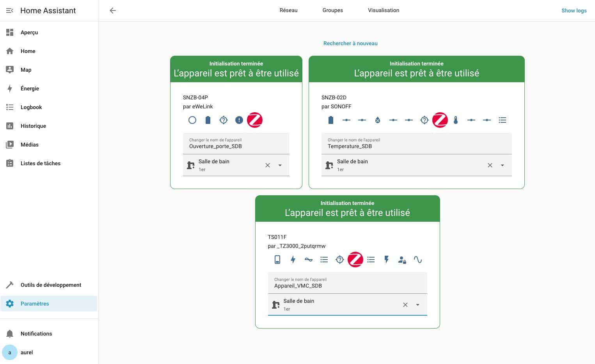Click the lightning bolt icon on TS011F card
Viewport: 595px width, 364px height.
[293, 260]
